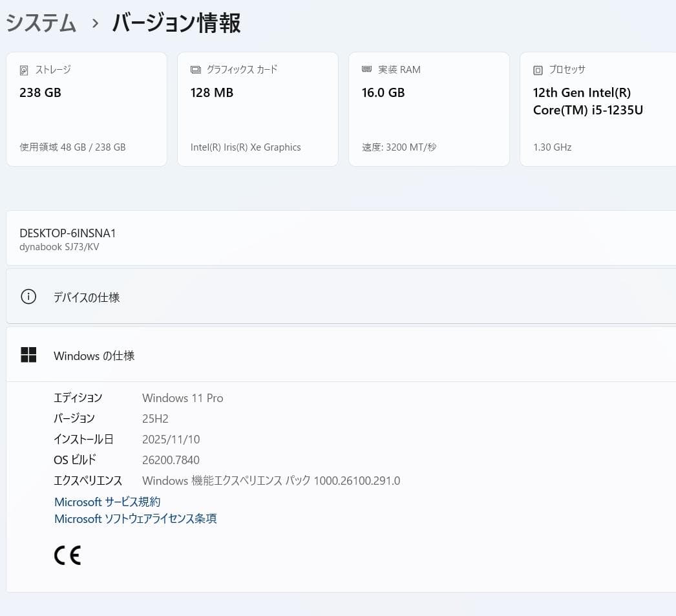Select the version value 25H2
The image size is (676, 616).
[155, 419]
